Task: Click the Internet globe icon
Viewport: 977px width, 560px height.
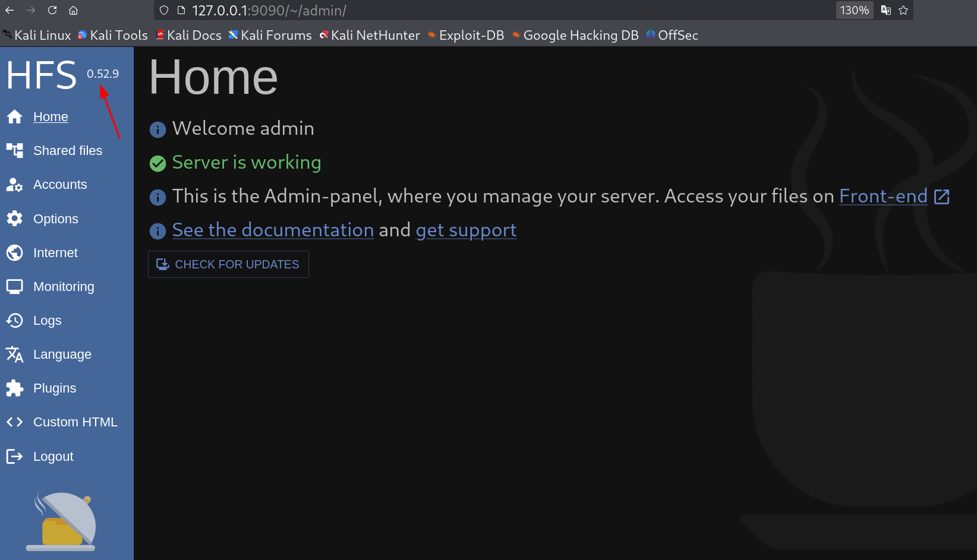Action: (x=15, y=252)
